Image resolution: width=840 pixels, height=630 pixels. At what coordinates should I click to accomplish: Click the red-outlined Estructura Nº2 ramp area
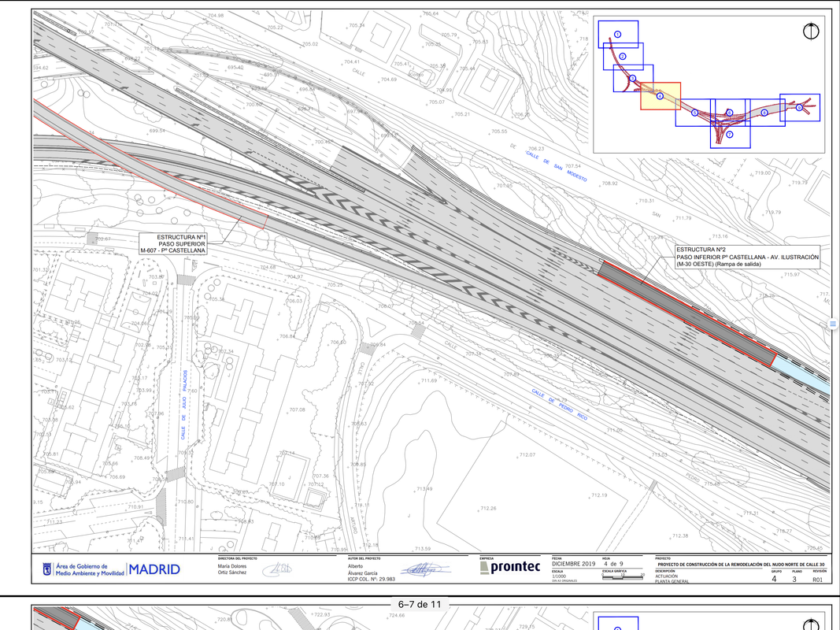(x=686, y=313)
